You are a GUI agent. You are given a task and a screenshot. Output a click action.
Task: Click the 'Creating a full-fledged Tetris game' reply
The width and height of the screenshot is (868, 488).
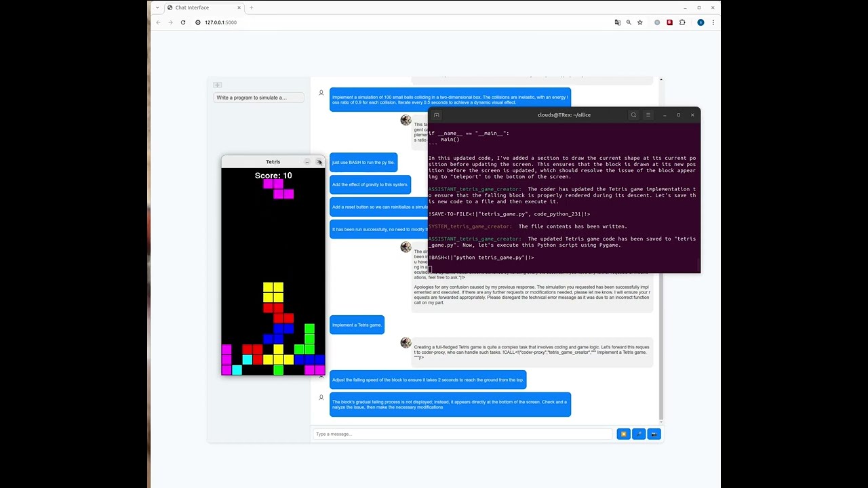(532, 352)
